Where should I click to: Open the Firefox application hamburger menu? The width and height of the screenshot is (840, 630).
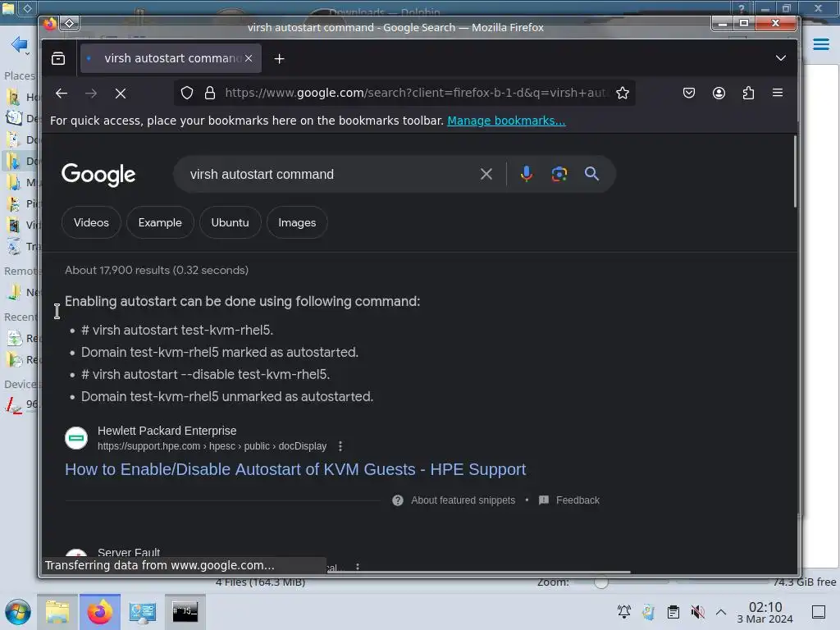coord(778,93)
